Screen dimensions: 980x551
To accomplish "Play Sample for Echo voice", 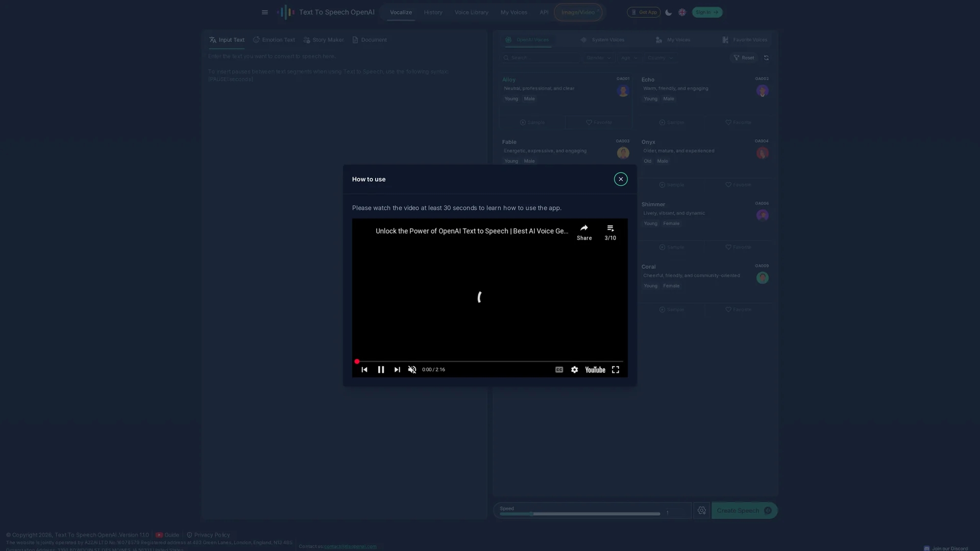I will coord(672,122).
